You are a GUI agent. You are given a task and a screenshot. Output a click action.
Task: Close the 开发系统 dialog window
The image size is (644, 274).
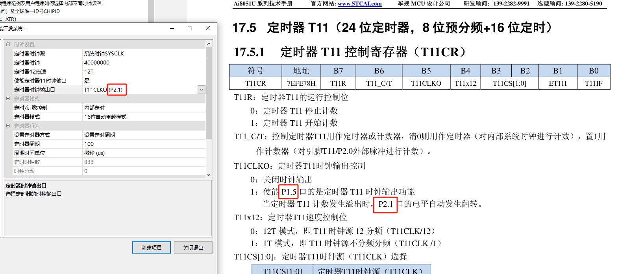click(x=208, y=28)
